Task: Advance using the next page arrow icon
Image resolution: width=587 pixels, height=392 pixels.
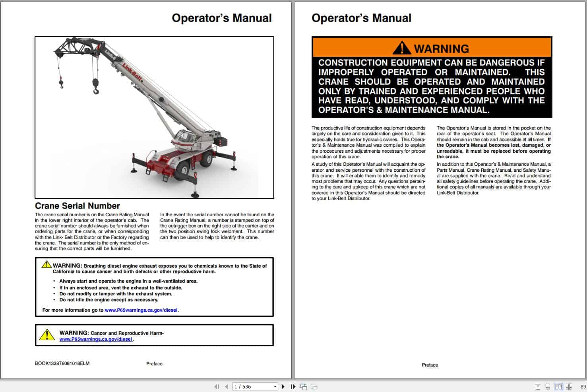Action: pyautogui.click(x=283, y=386)
